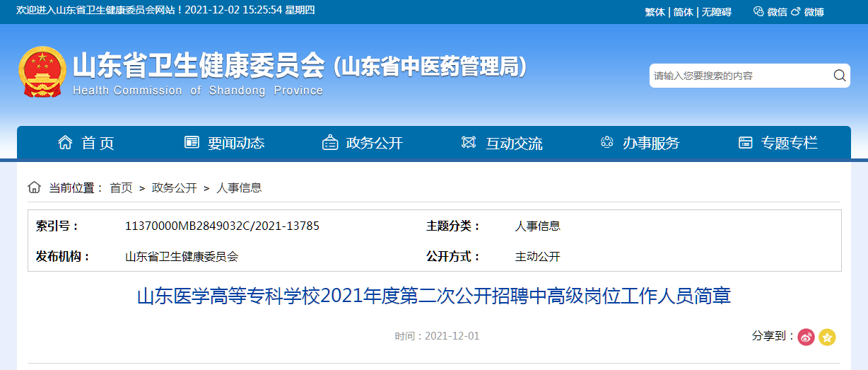Go to 人事信息 in the breadcrumb

[239, 187]
